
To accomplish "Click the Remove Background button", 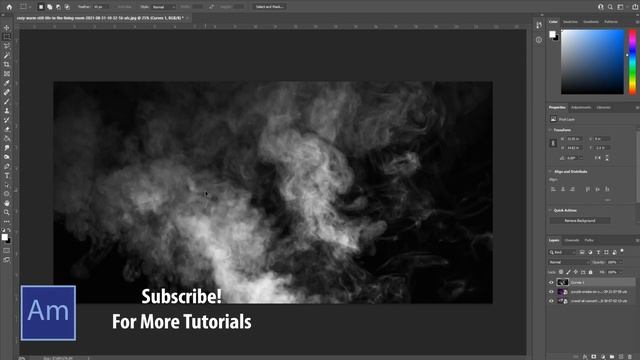I will coord(580,221).
